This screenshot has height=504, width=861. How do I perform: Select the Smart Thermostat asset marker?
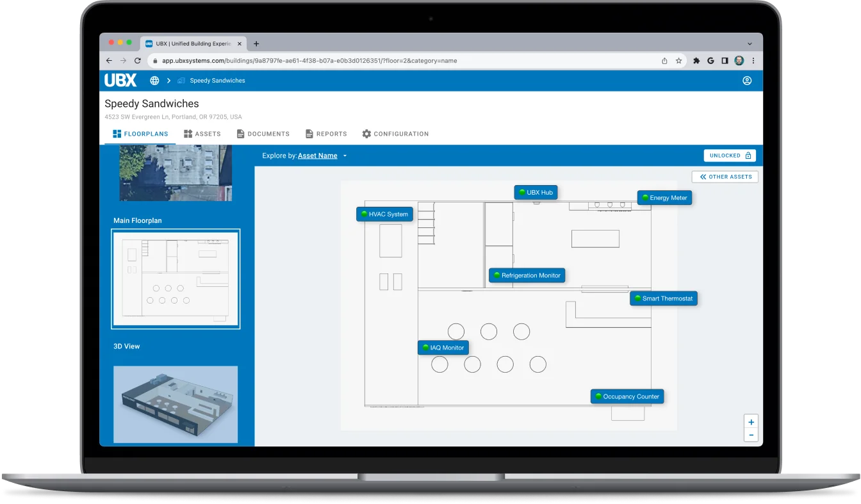click(663, 298)
